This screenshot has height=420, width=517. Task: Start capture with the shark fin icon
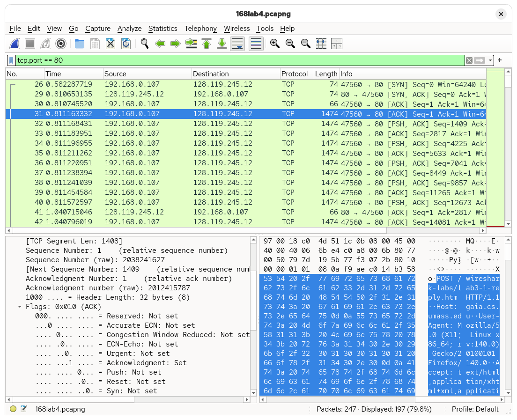click(x=15, y=44)
